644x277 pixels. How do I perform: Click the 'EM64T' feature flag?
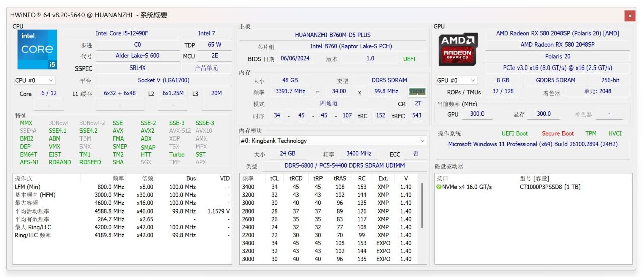(28, 155)
